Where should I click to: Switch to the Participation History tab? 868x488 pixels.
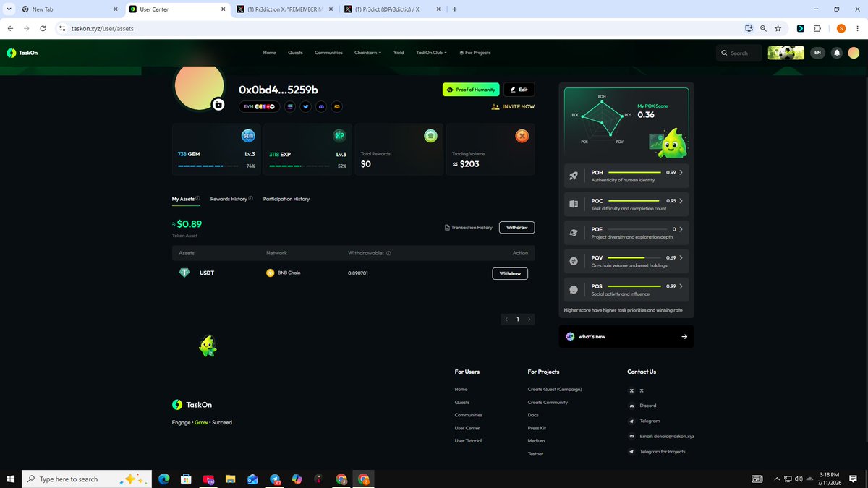286,199
